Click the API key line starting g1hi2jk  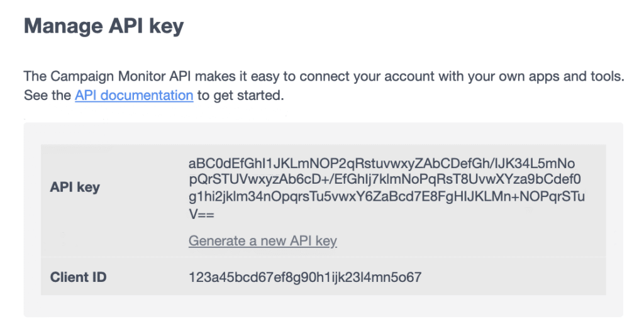click(x=387, y=198)
